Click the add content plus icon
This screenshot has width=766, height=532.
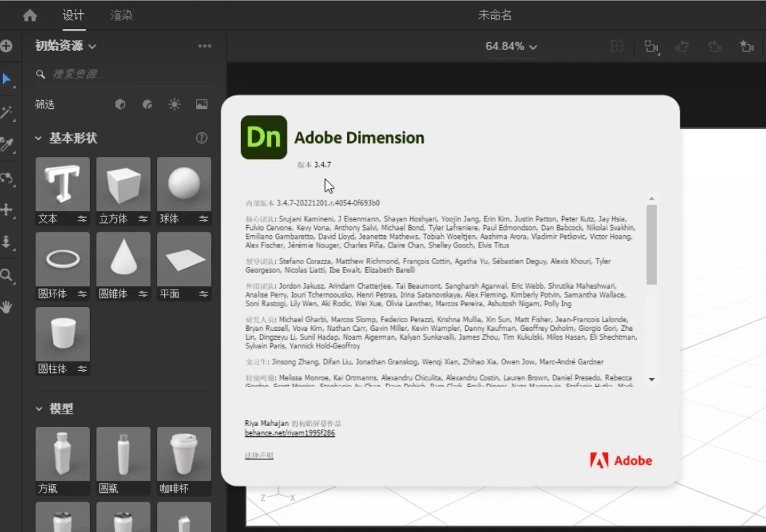point(7,46)
